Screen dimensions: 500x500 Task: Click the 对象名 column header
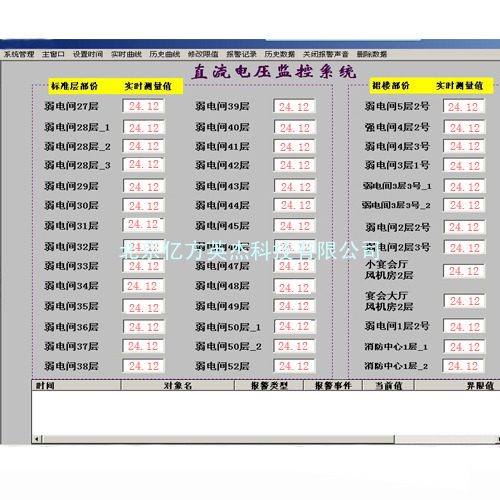click(x=178, y=386)
